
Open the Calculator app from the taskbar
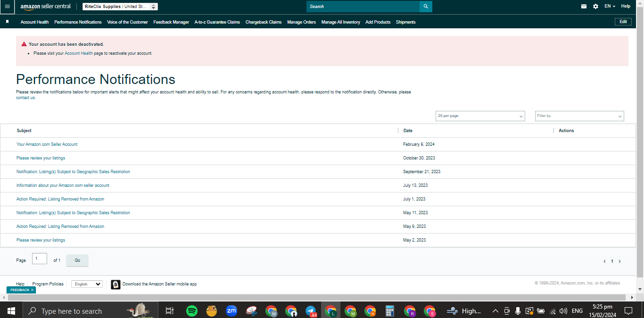(389, 311)
